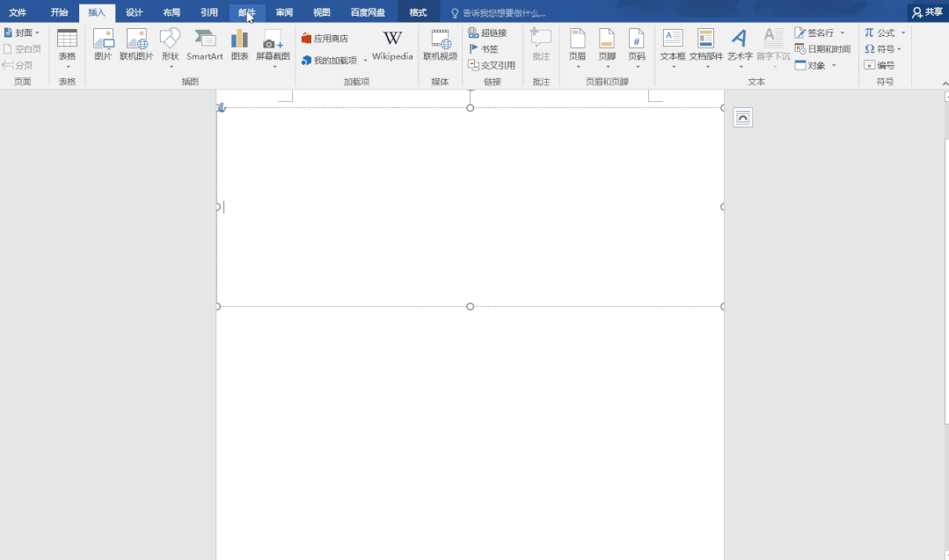
Task: Expand the 形状 (Shapes) gallery
Action: coord(170,48)
